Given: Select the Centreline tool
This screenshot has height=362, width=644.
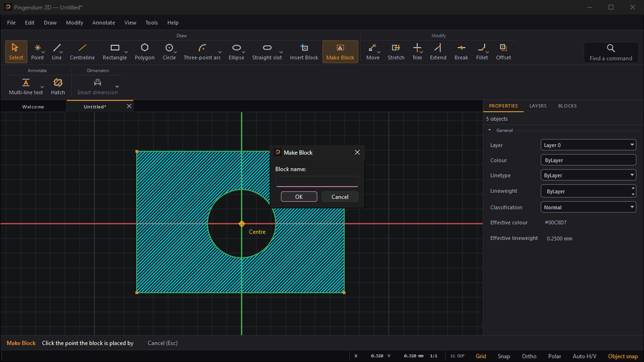Looking at the screenshot, I should [x=82, y=52].
